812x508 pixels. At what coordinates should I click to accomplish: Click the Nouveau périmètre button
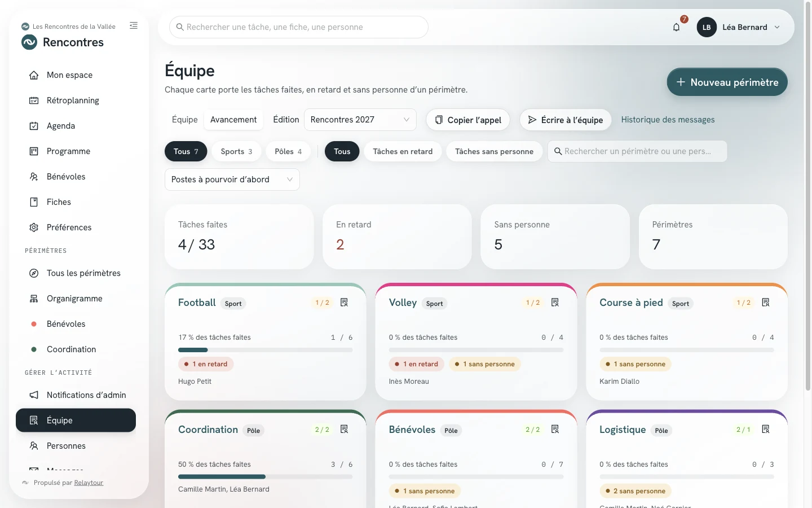coord(727,82)
